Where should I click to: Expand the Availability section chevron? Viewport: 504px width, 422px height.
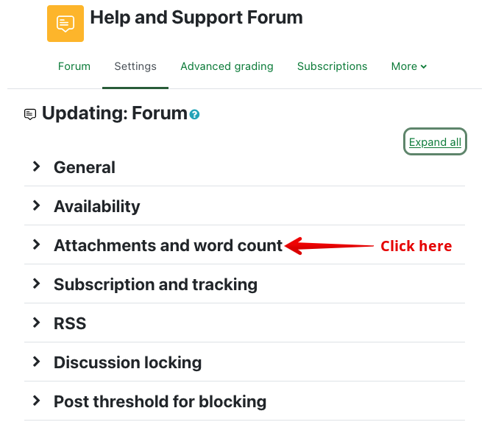(x=36, y=206)
